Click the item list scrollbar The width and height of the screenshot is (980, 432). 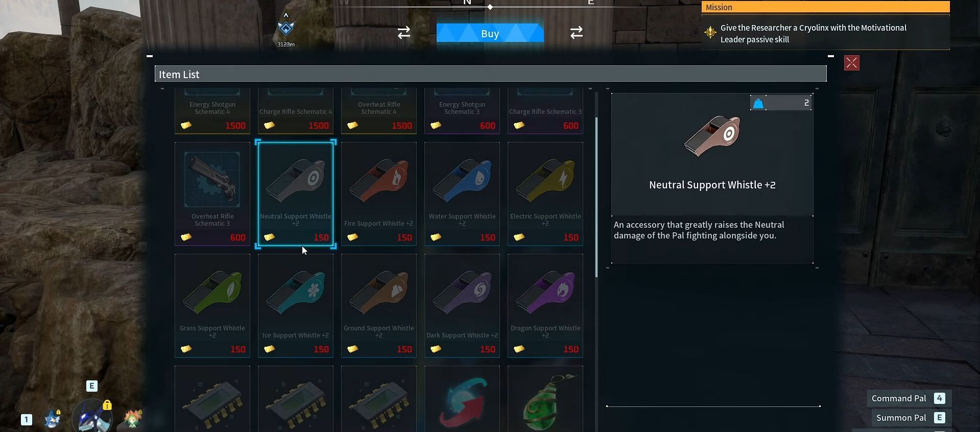coord(596,198)
